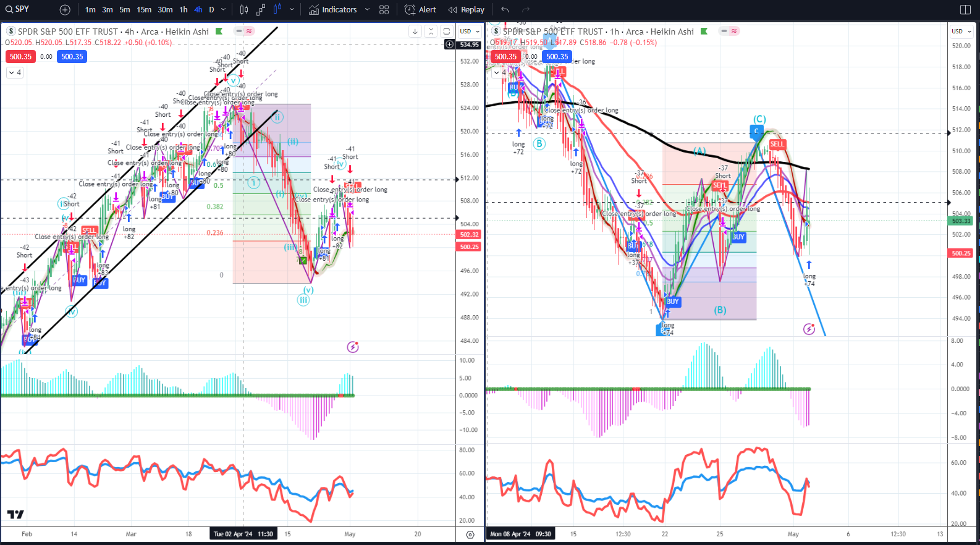The height and width of the screenshot is (545, 980).
Task: Click the 4h chart's SPDR S&P 500 ETF TRUST title
Action: [x=68, y=32]
